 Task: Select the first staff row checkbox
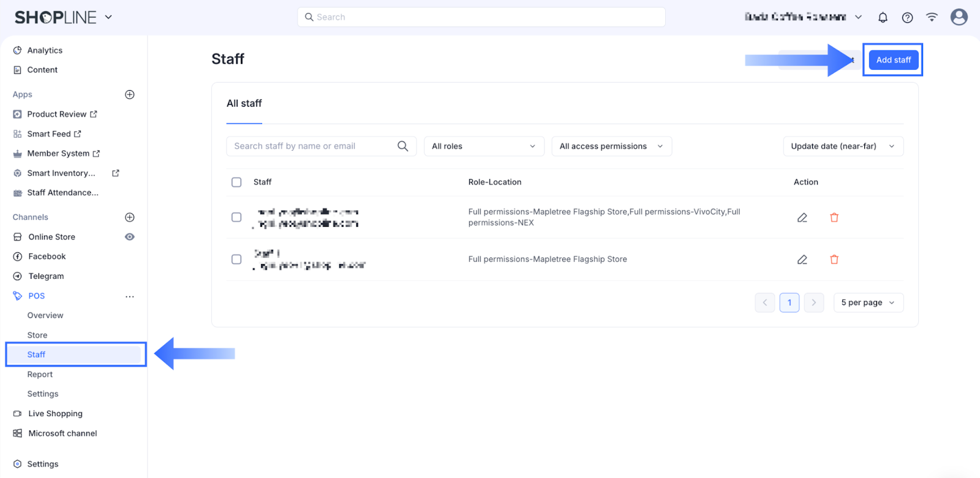(x=236, y=217)
